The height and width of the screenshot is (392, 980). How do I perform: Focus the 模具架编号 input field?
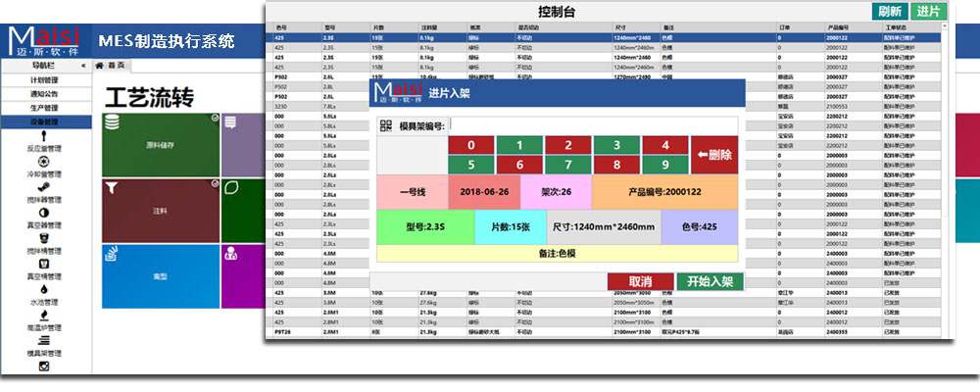594,125
